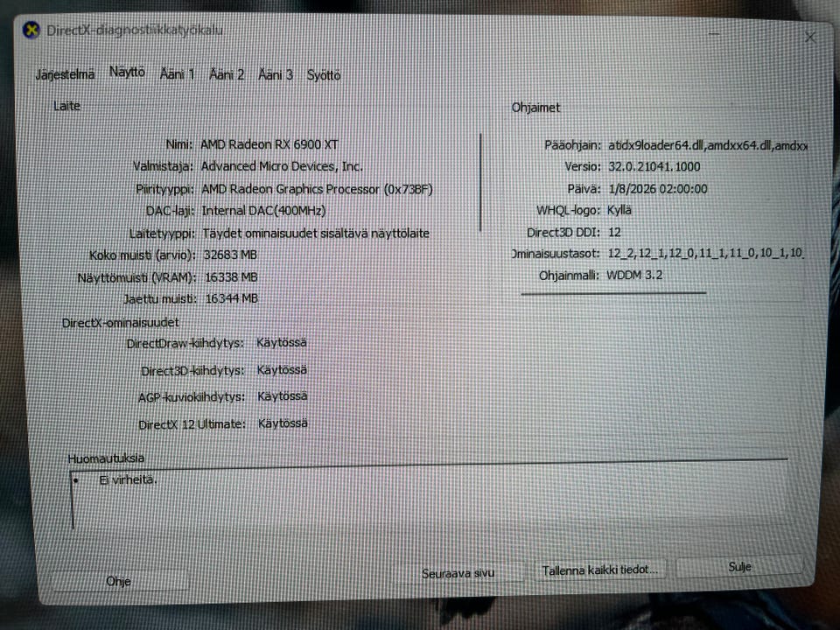
Task: Click the Näyttömuisti (VRAM) label
Action: click(x=136, y=278)
